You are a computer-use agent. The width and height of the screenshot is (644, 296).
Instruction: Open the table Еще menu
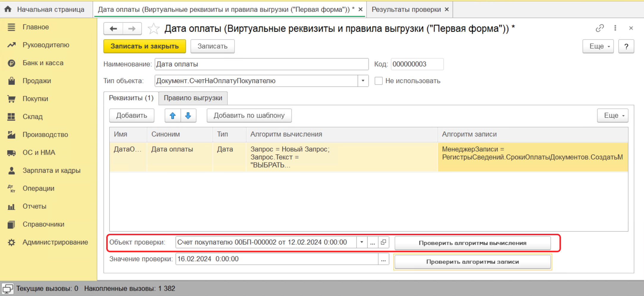point(612,116)
